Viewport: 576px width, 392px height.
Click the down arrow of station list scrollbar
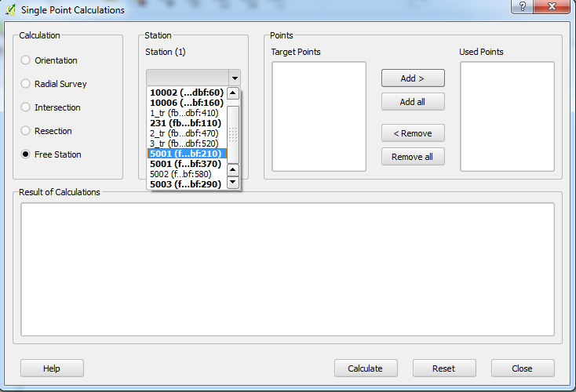click(x=233, y=183)
